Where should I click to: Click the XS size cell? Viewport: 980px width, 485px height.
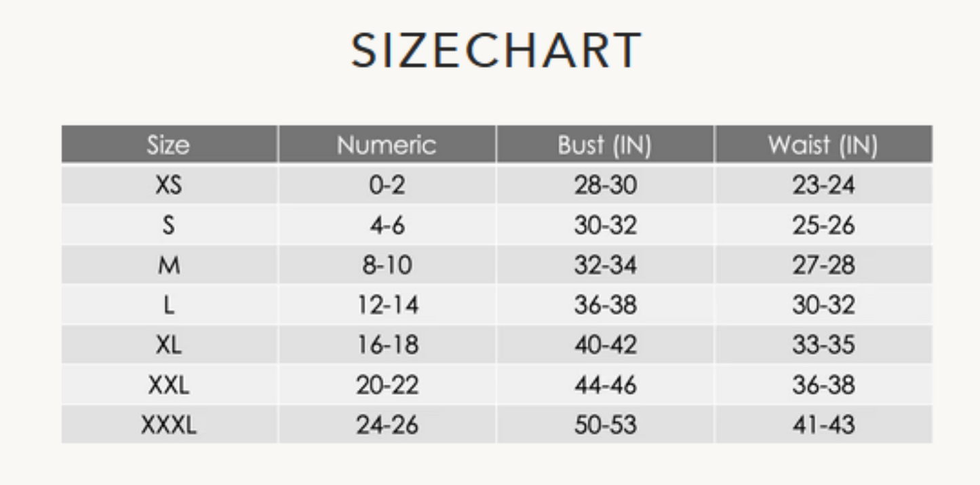[x=168, y=185]
